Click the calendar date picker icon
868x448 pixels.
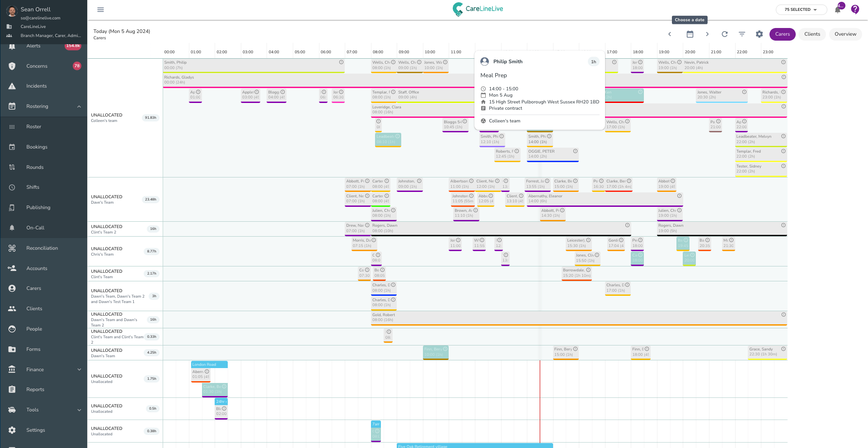[690, 34]
